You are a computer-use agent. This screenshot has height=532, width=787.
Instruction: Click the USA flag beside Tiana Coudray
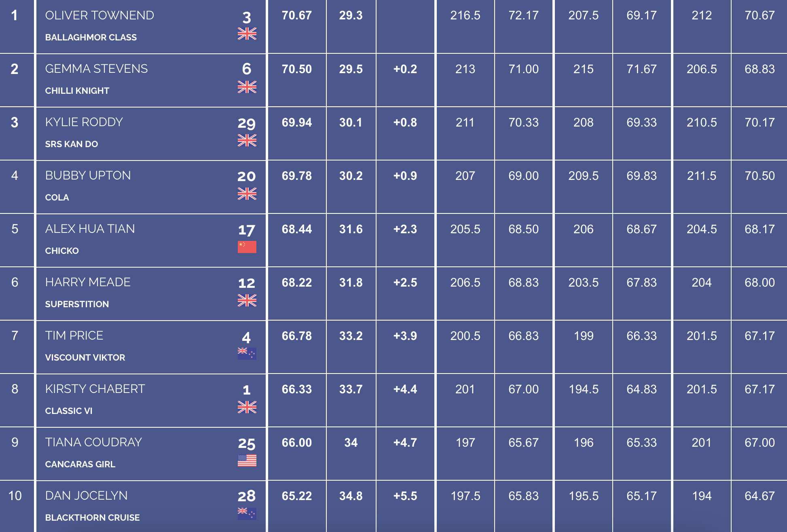pyautogui.click(x=247, y=460)
